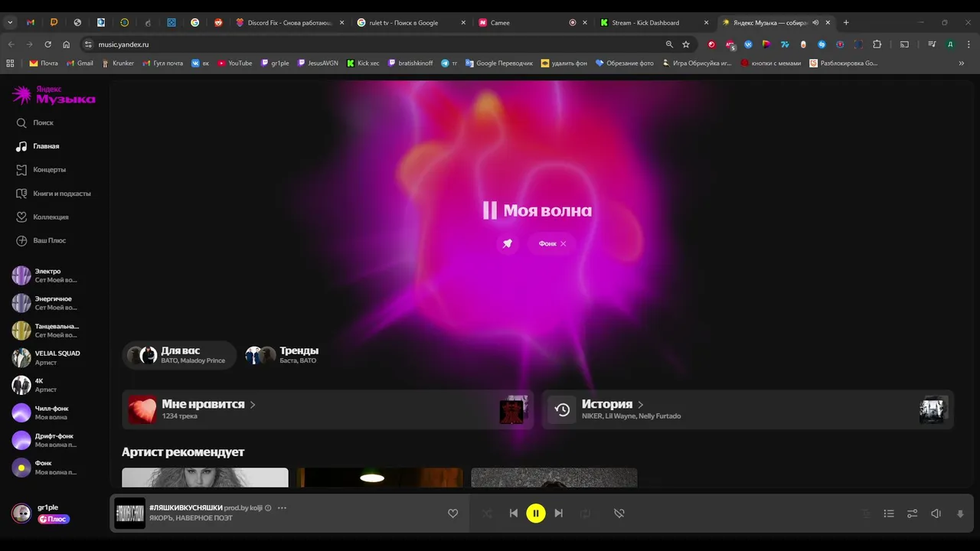Skip to next track
The height and width of the screenshot is (551, 980).
point(558,514)
